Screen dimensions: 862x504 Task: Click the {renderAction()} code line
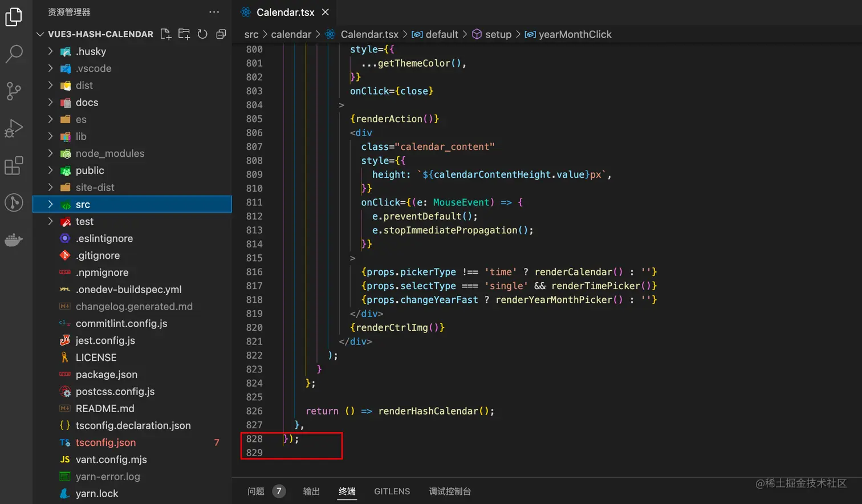(395, 119)
